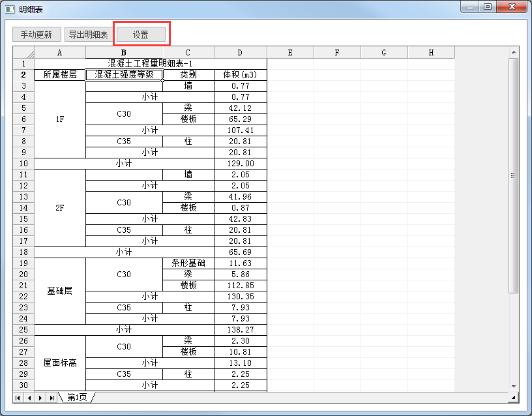Select column F header
532x416 pixels.
click(337, 53)
